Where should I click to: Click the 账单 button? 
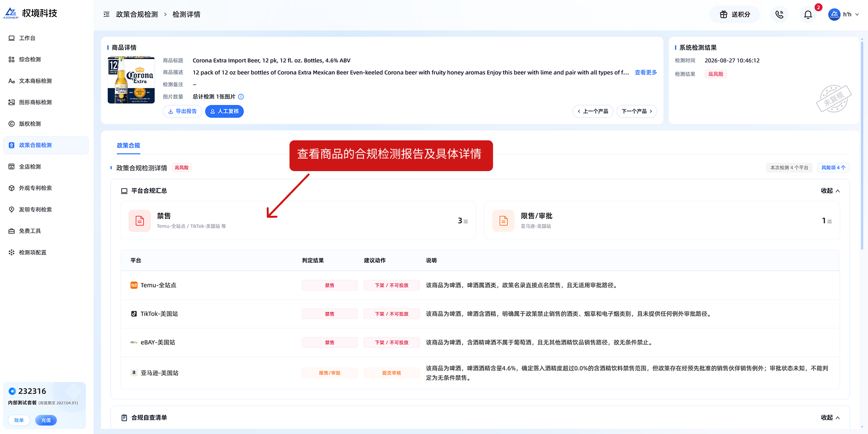click(x=19, y=420)
